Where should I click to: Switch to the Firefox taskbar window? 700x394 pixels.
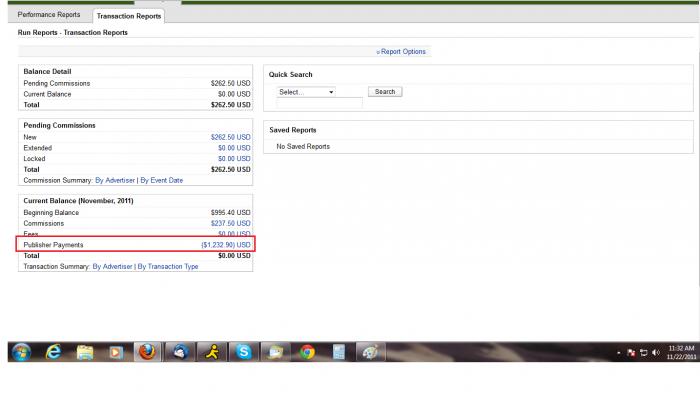tap(147, 352)
